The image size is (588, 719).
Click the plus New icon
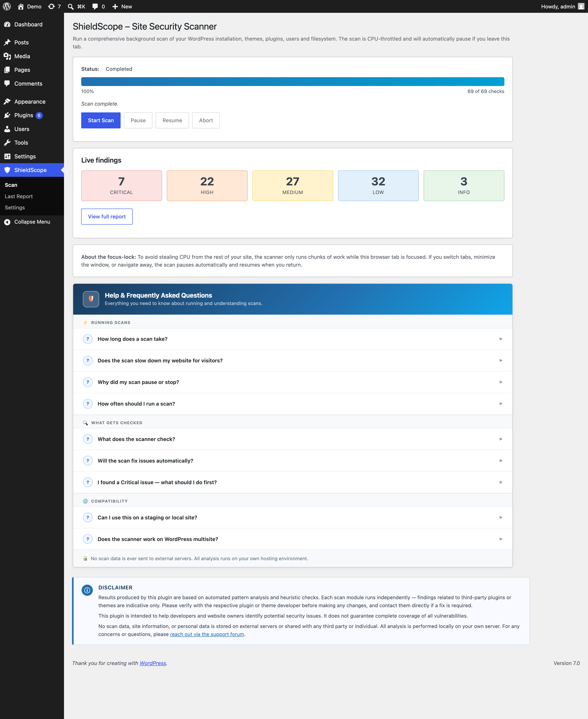coord(115,6)
